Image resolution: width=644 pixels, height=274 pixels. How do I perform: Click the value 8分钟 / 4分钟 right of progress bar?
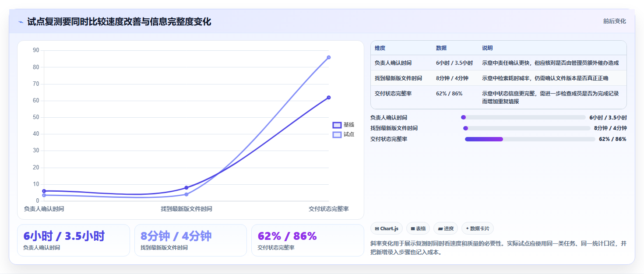point(610,128)
